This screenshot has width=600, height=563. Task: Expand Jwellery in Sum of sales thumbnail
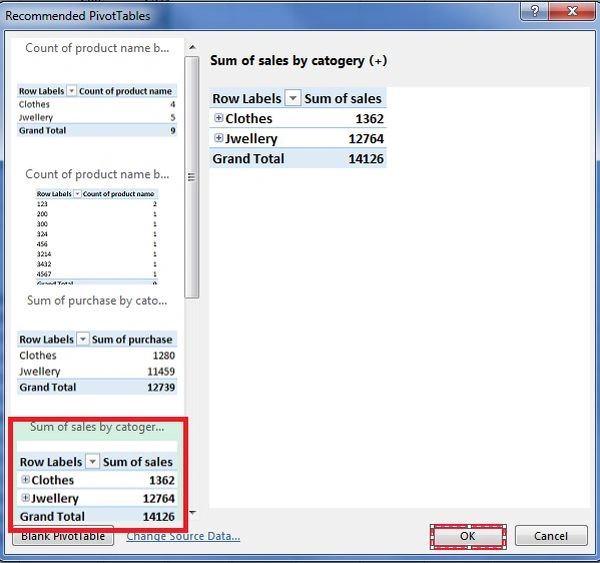pos(25,498)
